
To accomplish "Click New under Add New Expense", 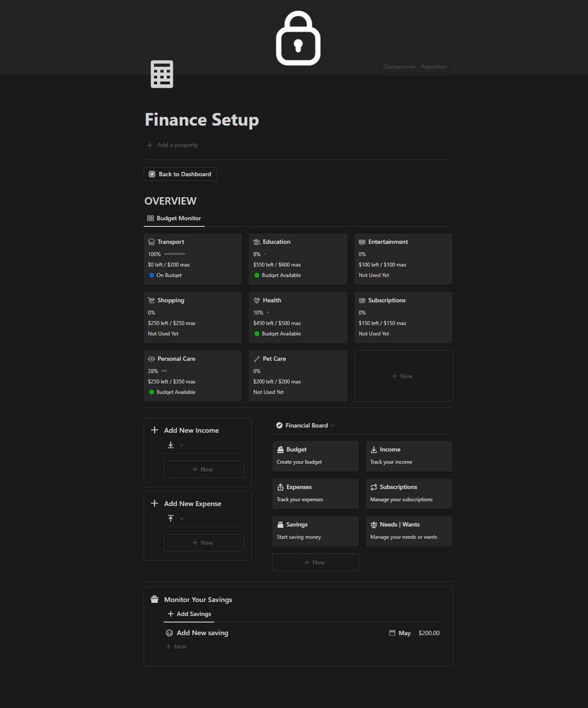I will [x=204, y=543].
